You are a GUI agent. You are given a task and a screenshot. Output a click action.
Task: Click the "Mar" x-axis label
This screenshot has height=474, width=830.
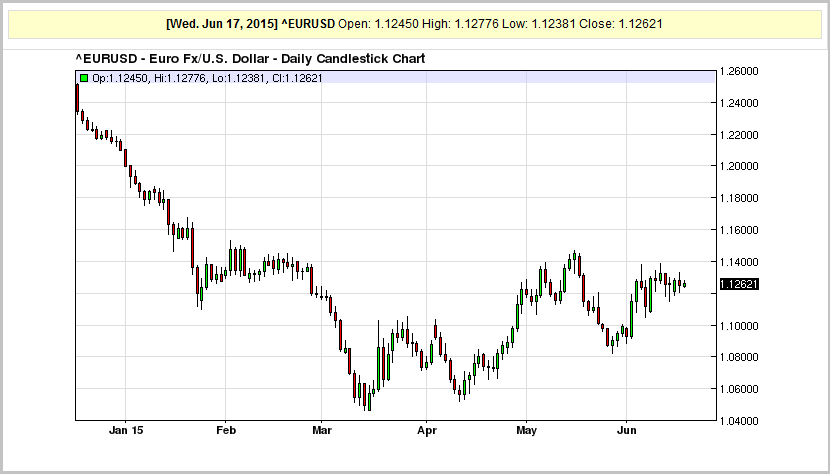(x=322, y=430)
